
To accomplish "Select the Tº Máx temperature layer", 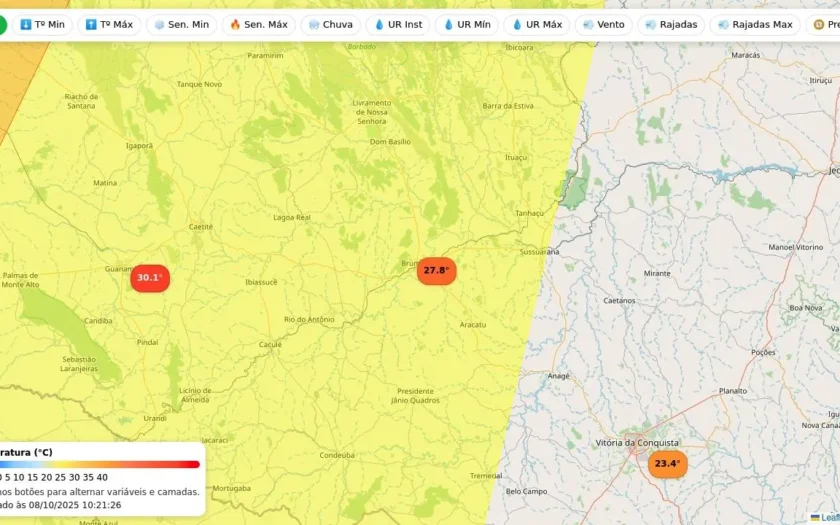I will click(109, 25).
